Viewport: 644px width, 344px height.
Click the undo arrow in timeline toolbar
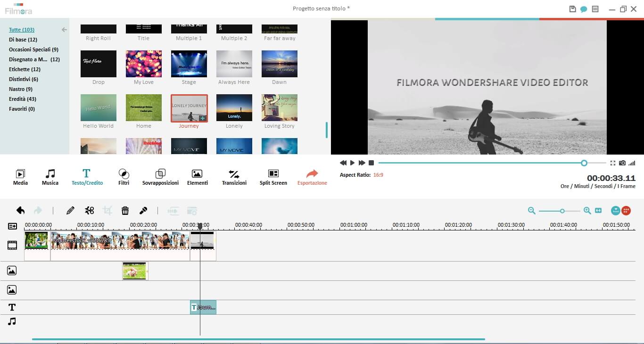pyautogui.click(x=20, y=211)
